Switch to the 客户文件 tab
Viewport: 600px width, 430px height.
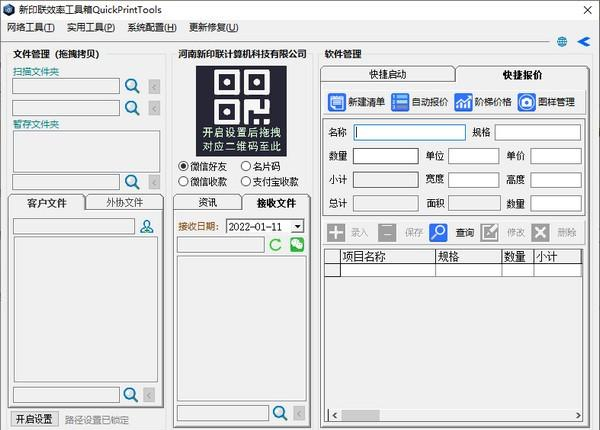47,203
